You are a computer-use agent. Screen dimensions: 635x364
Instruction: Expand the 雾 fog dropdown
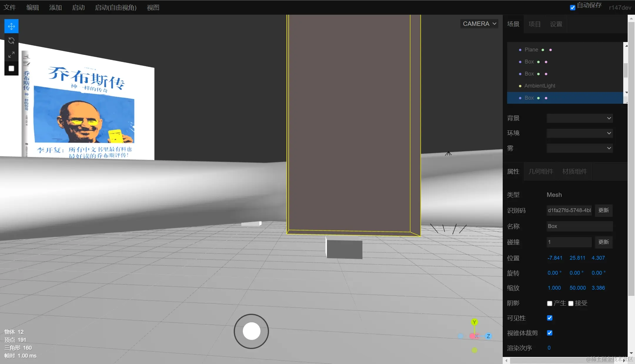pos(579,148)
